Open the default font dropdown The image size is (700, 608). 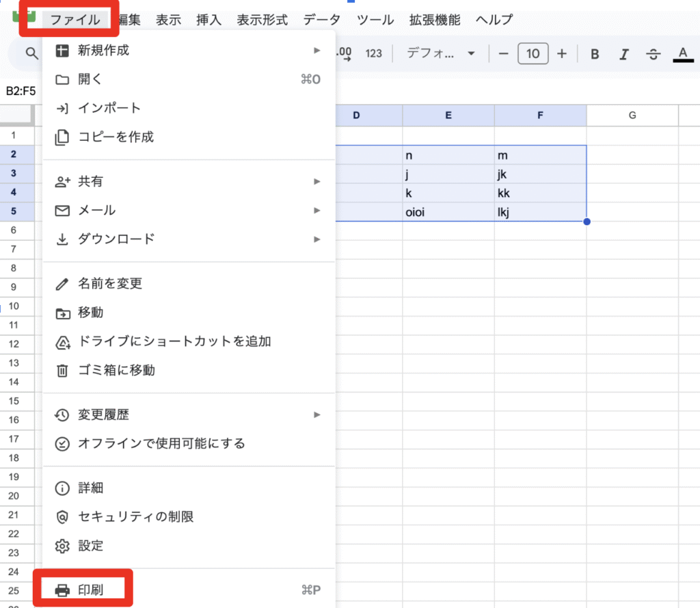(x=440, y=54)
